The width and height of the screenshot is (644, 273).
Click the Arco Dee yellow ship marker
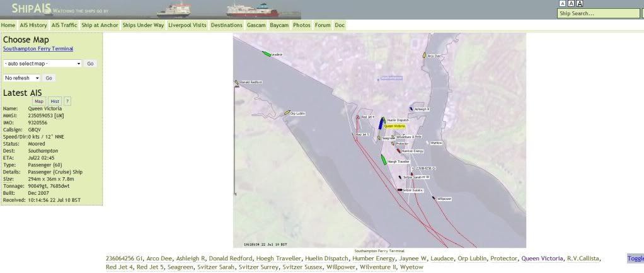(x=424, y=55)
